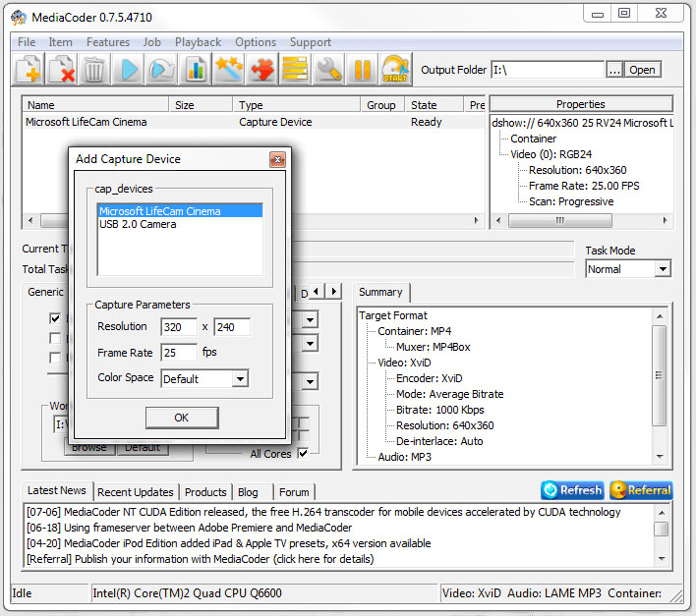Toggle the first checked box in Generic tab
696x616 pixels.
(56, 318)
